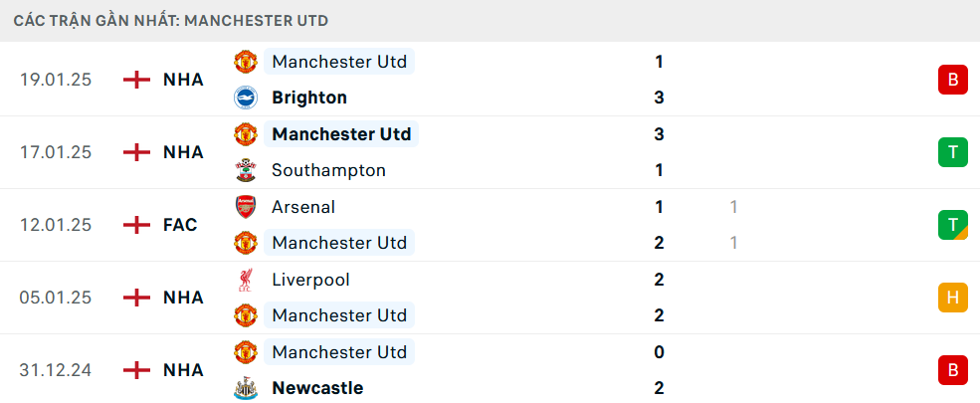Screen dimensions: 980x403
Task: Open the Newcastle team link
Action: pyautogui.click(x=317, y=388)
